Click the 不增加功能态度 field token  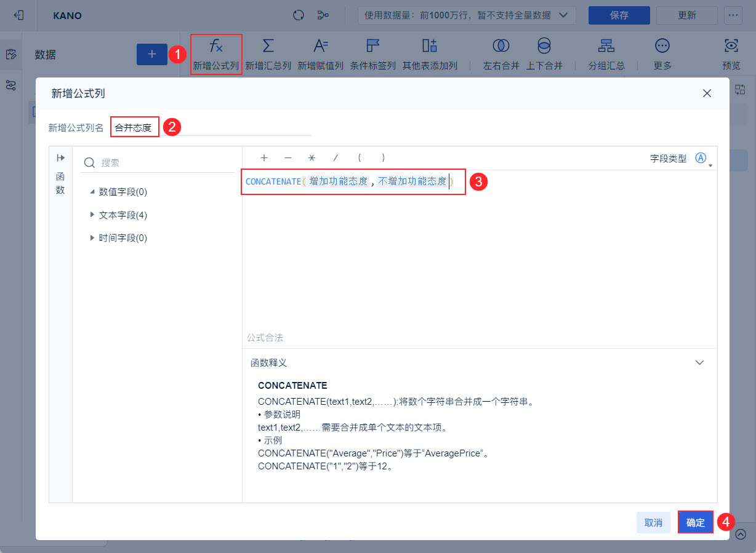pos(412,181)
